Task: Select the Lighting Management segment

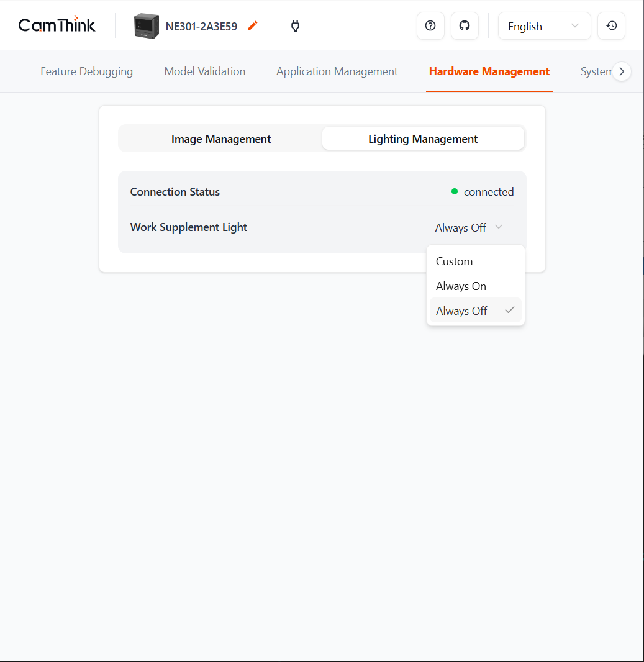Action: point(423,139)
